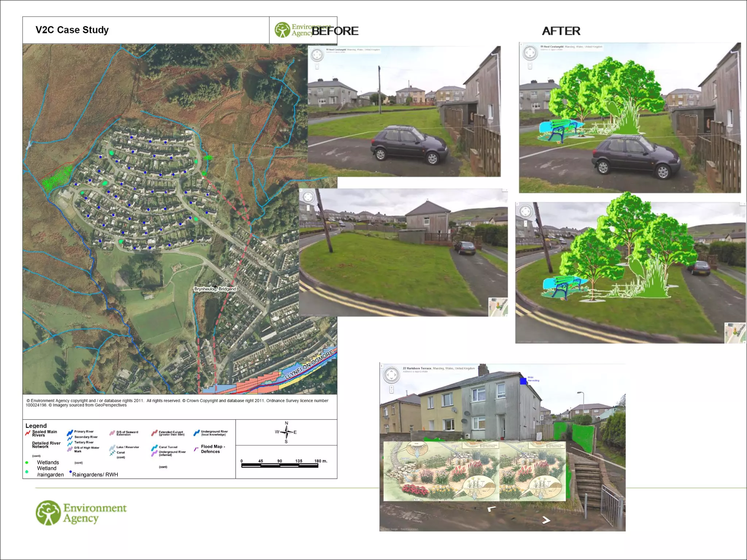The height and width of the screenshot is (560, 747).
Task: Click the 'Report a problem' link
Action: (x=409, y=529)
